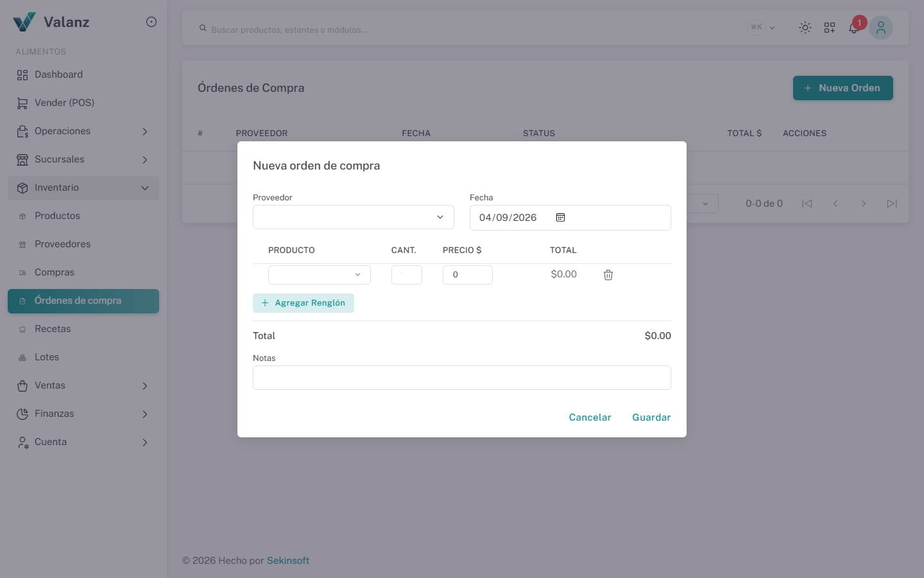Toggle light/dark theme sun icon

[x=805, y=28]
